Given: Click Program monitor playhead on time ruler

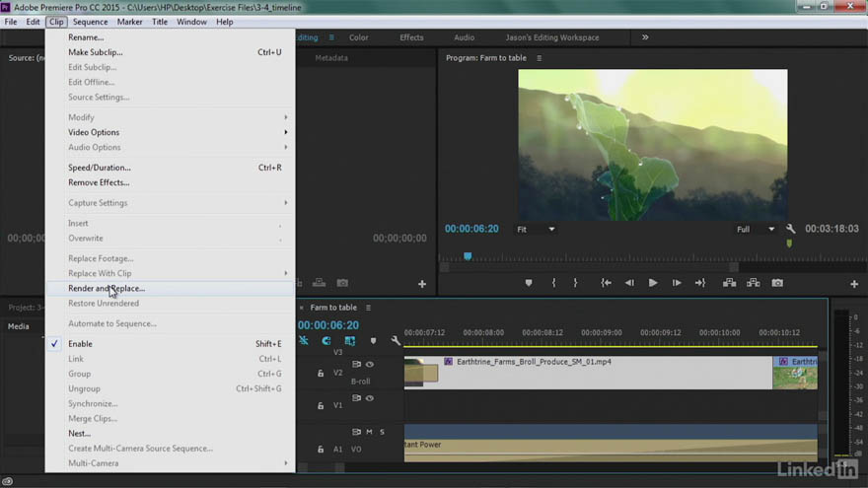Looking at the screenshot, I should [468, 256].
